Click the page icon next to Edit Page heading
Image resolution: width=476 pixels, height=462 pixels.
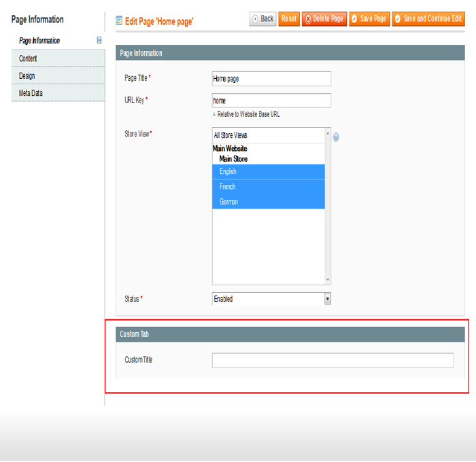click(x=119, y=20)
